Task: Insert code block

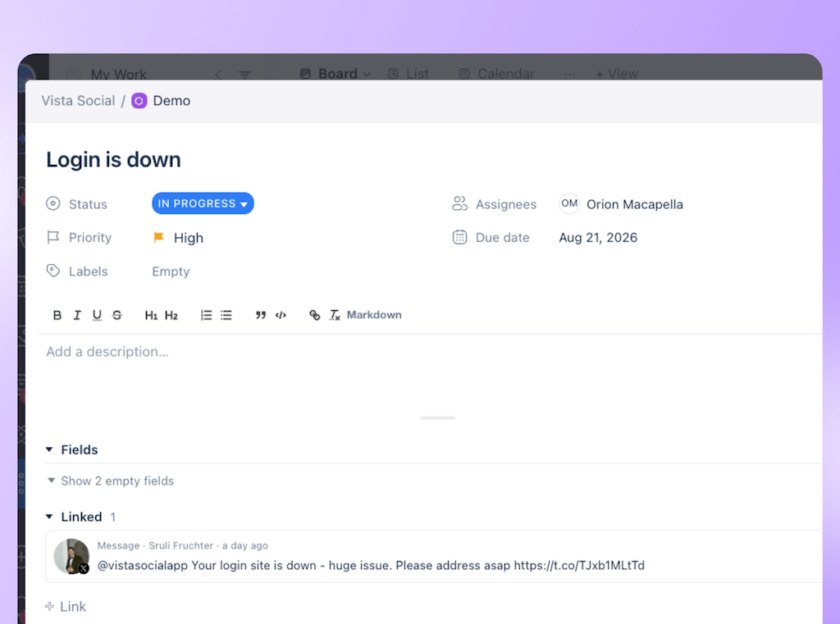Action: (281, 316)
